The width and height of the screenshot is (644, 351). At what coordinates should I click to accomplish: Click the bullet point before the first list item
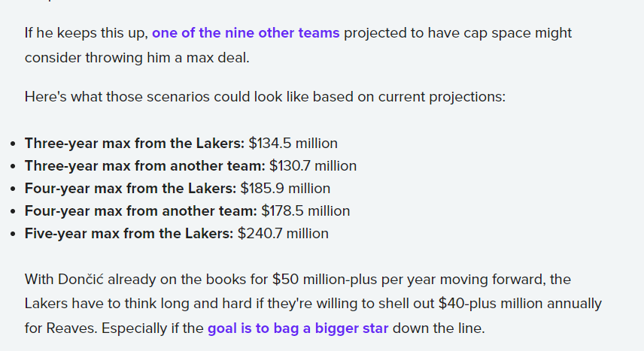(14, 144)
